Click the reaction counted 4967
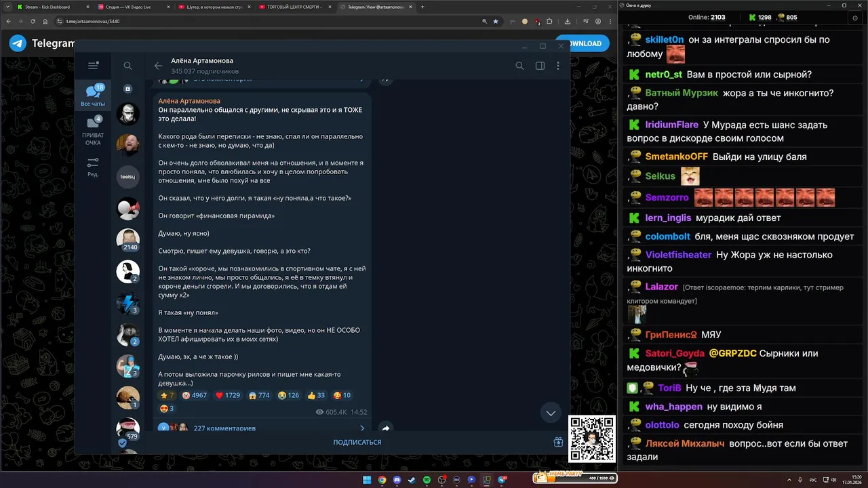Screen dimensions: 868x488 click(195, 395)
